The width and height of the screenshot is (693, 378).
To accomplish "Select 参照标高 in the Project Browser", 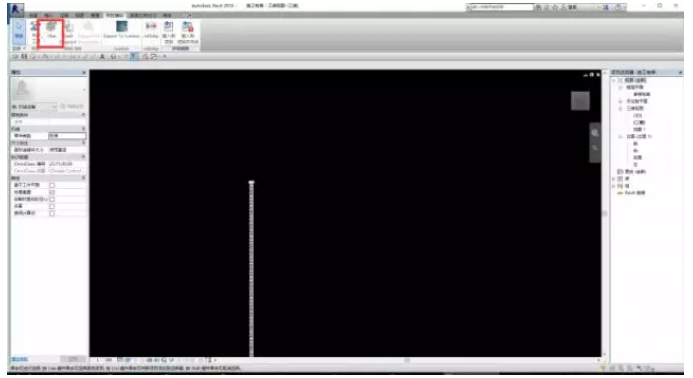I will click(641, 94).
